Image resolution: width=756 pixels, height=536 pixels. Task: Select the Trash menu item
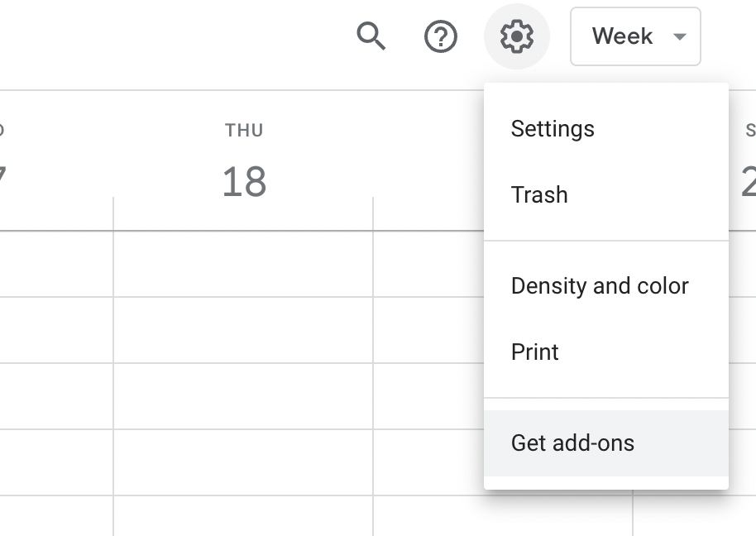539,195
